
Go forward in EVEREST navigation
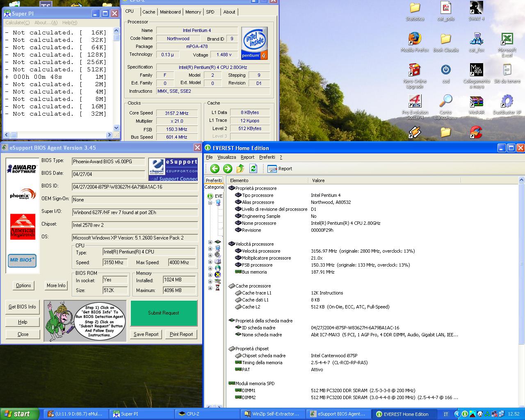[228, 169]
